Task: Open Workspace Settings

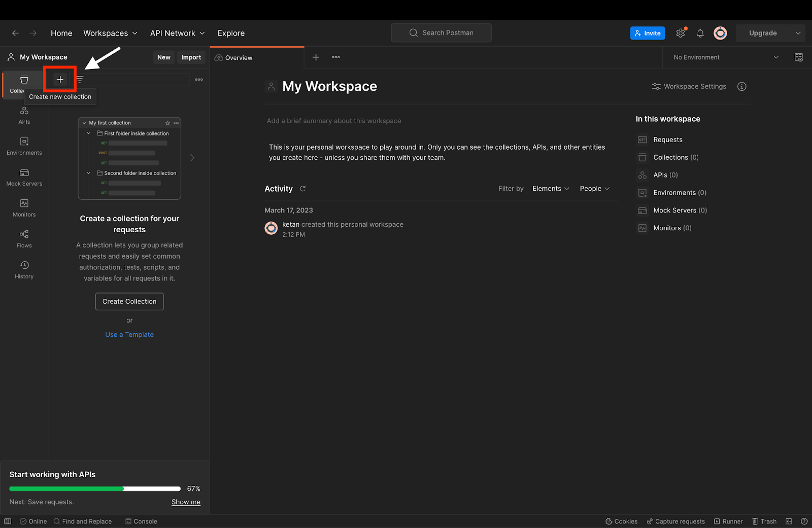Action: click(689, 86)
